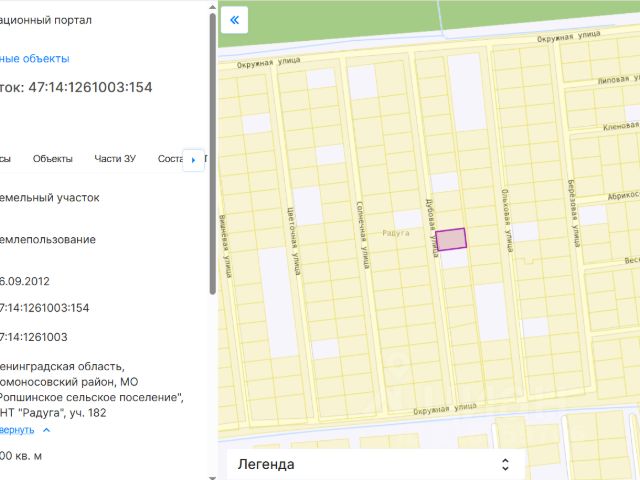Show more tabs using the right arrow
Screen dimensions: 640x480
[193, 160]
